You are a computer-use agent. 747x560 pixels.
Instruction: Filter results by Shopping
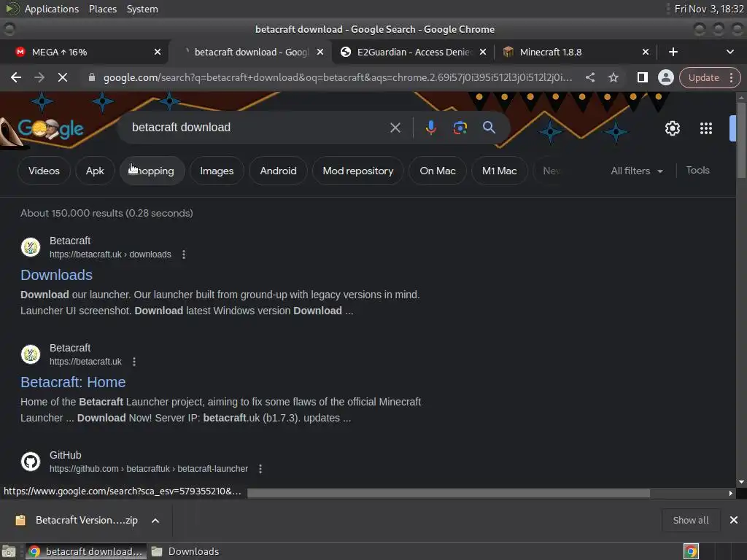[x=152, y=171]
